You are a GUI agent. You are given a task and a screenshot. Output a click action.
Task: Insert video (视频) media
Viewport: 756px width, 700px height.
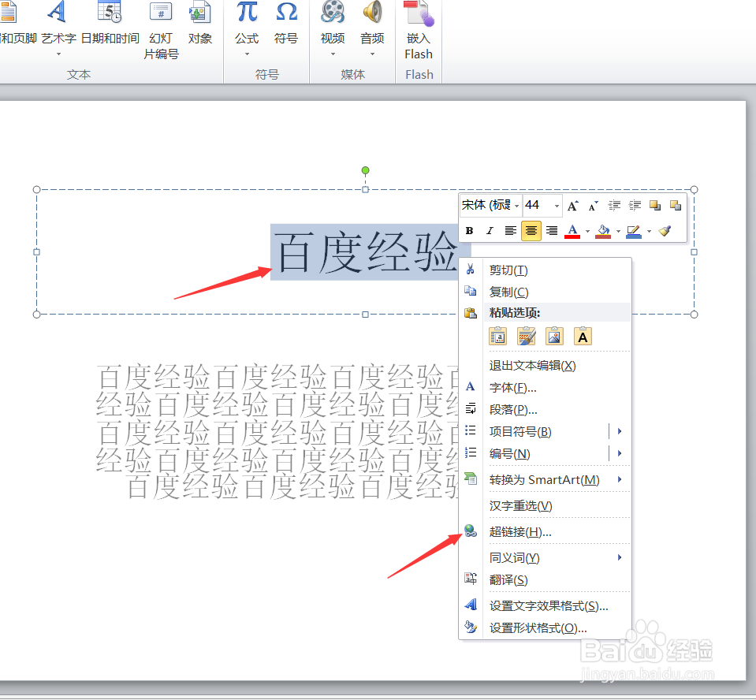click(x=333, y=29)
